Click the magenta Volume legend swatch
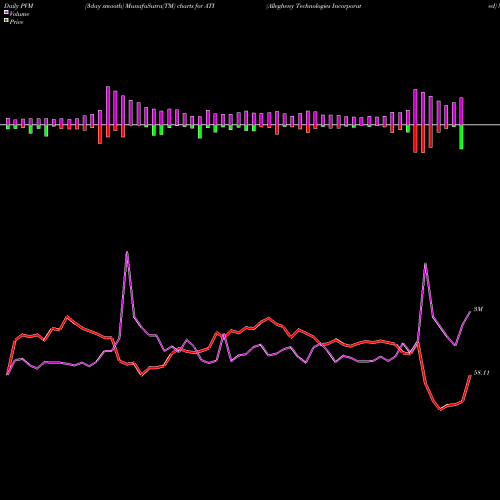 [x=6, y=12]
